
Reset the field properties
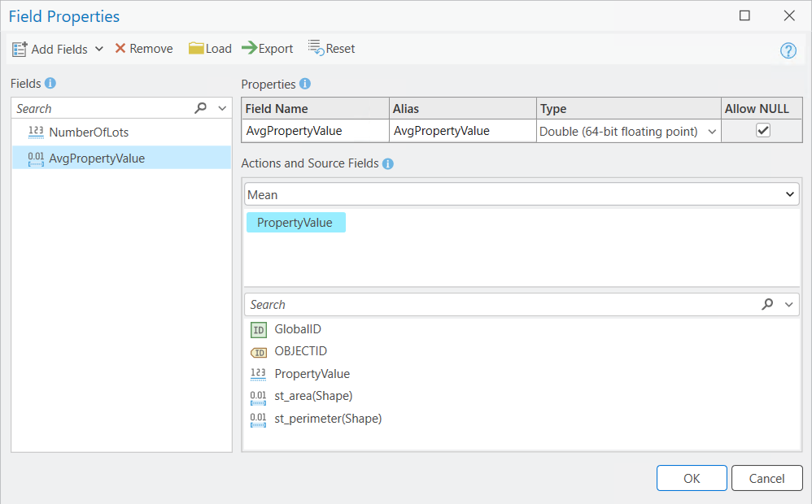click(x=331, y=49)
